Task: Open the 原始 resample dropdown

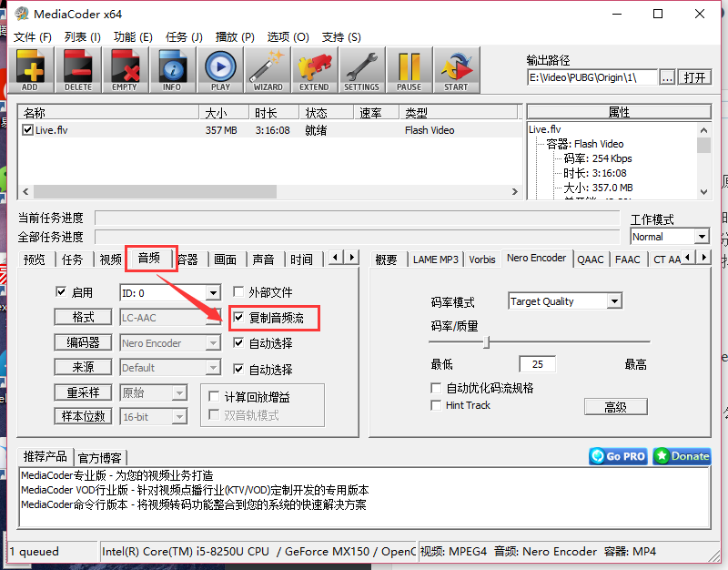Action: [179, 393]
